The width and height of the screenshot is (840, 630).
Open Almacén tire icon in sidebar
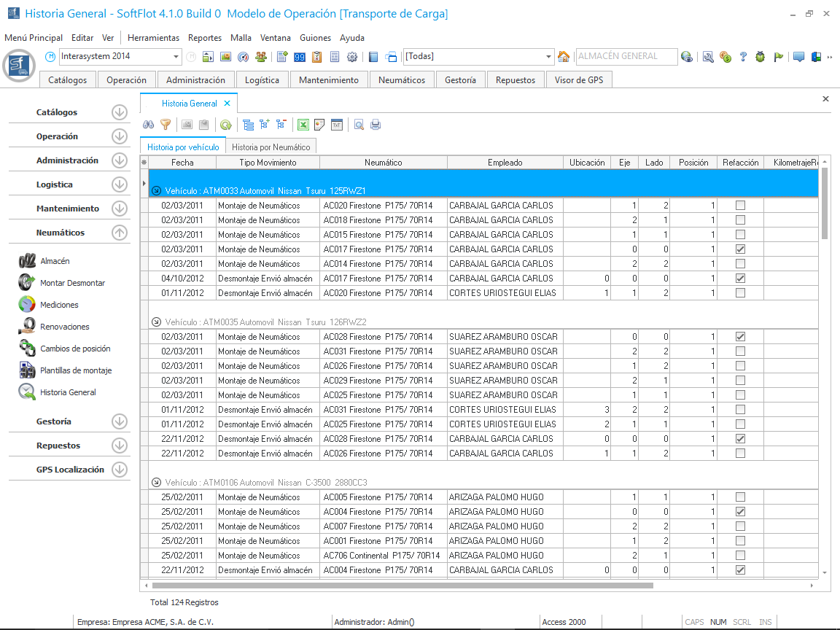[28, 261]
